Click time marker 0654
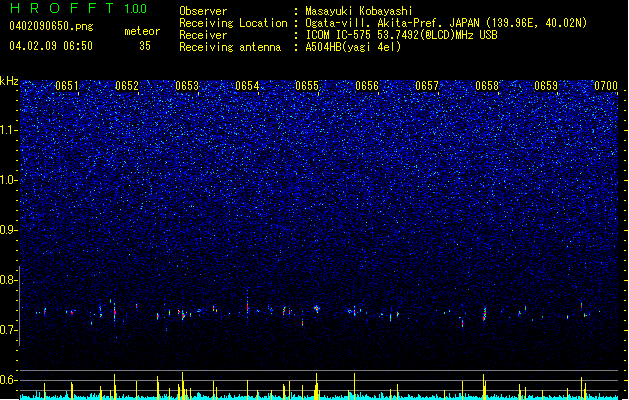This screenshot has width=629, height=400. (x=247, y=86)
